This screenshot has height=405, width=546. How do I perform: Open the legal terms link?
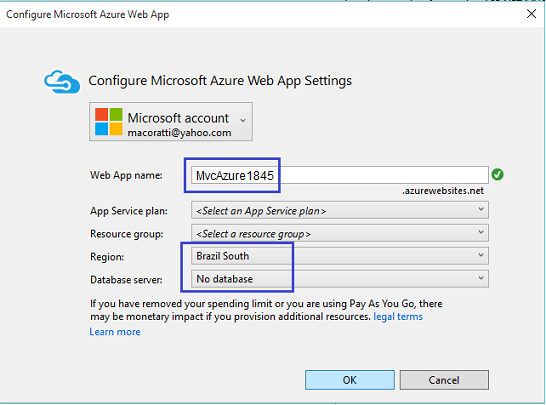point(398,317)
